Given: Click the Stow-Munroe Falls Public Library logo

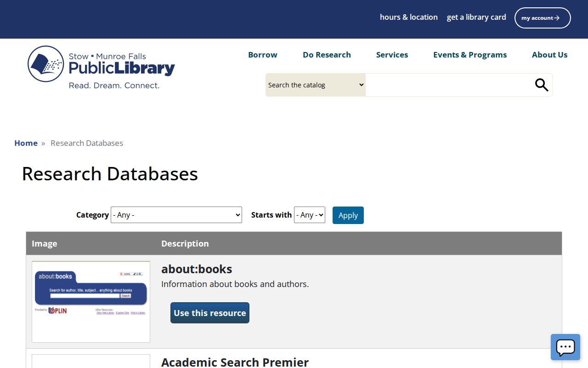Looking at the screenshot, I should click(101, 67).
